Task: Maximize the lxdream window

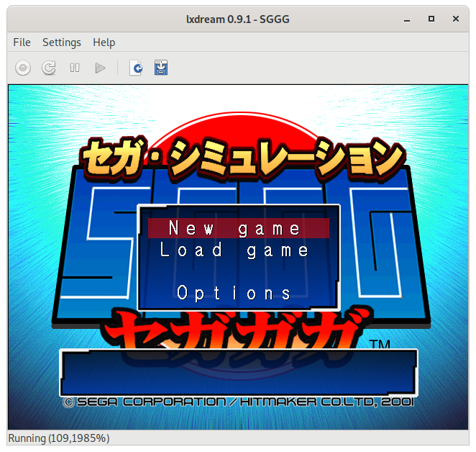Action: point(431,19)
